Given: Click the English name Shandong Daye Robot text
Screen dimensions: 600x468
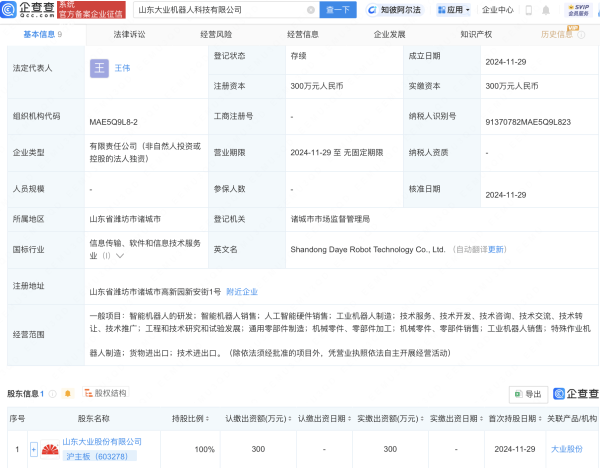Looking at the screenshot, I should click(x=368, y=249).
